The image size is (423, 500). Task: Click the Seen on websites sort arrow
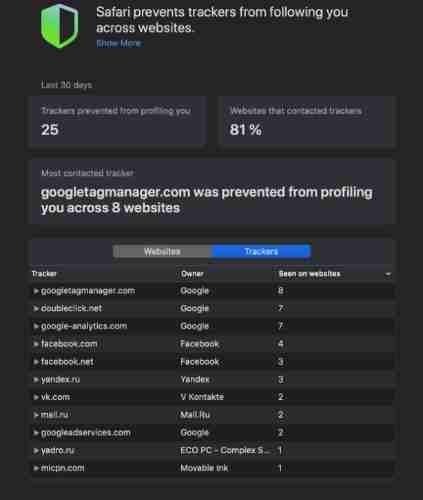(388, 274)
